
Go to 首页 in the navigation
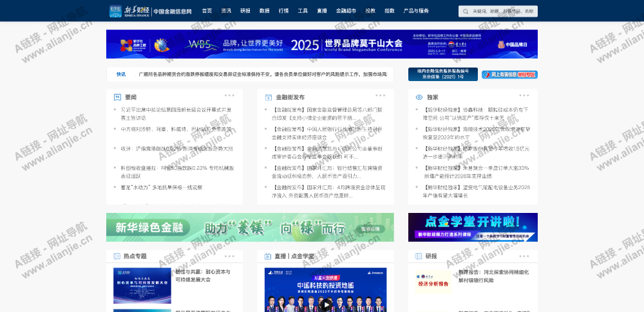coord(207,11)
